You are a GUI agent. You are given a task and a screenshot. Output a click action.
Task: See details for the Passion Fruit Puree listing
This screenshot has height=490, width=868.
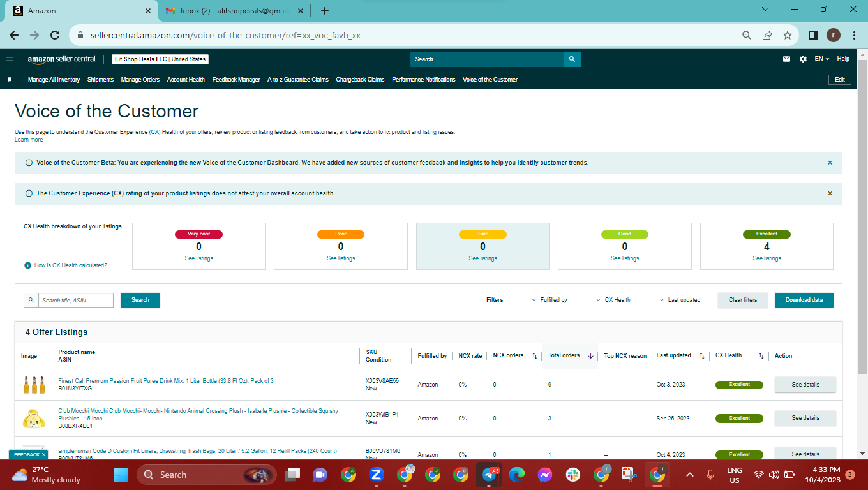[805, 385]
